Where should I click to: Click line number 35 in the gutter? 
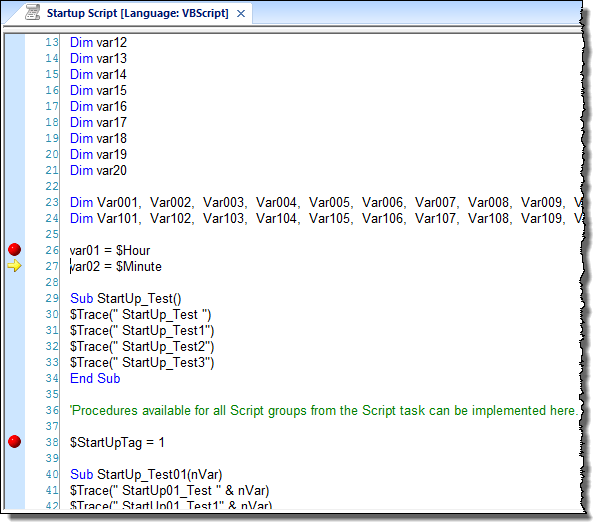52,394
